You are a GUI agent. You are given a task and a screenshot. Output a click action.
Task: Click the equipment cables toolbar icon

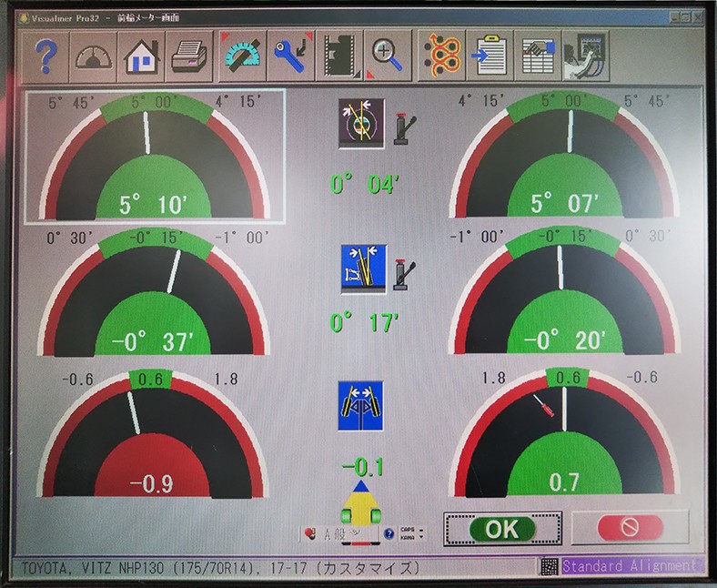(x=586, y=56)
